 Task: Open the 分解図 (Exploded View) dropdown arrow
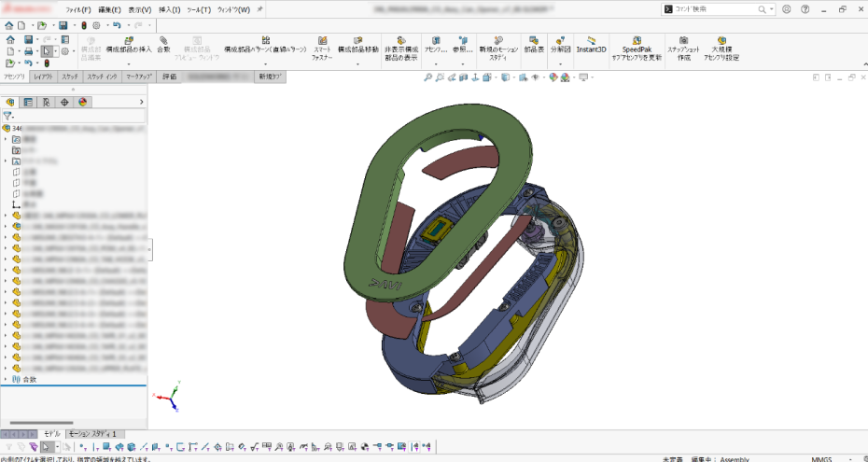[561, 64]
